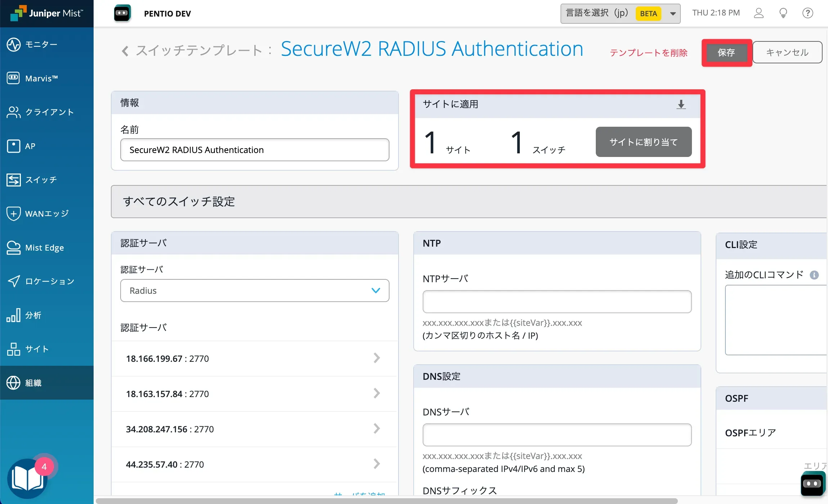Click the NTPサーバ input field
828x504 pixels.
point(557,302)
